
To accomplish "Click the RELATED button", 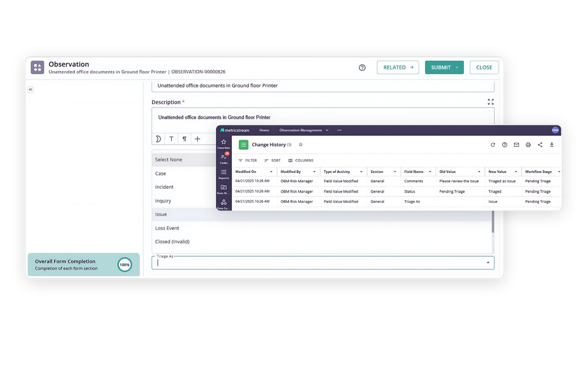I will 398,67.
